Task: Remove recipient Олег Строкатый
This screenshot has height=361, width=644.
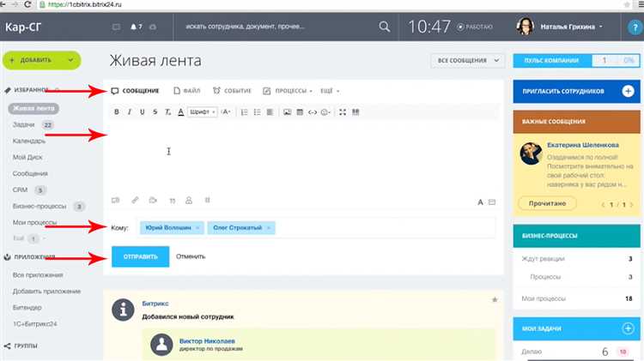Action: pyautogui.click(x=269, y=228)
